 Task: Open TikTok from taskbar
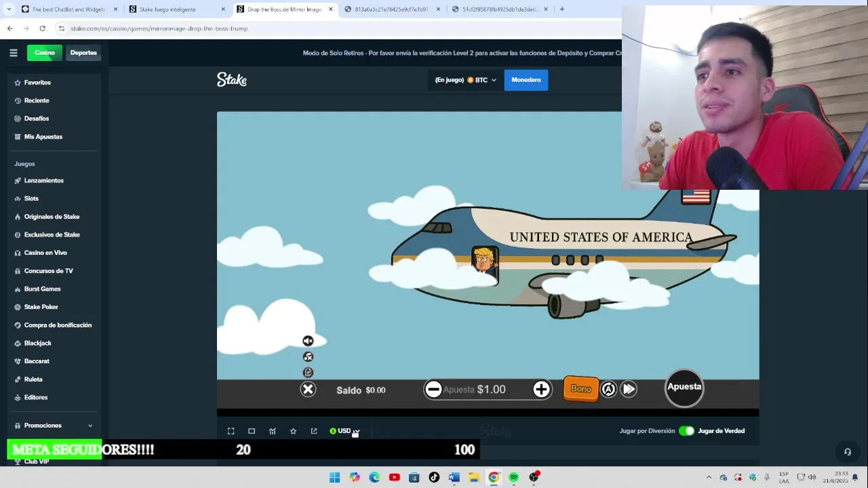[434, 477]
